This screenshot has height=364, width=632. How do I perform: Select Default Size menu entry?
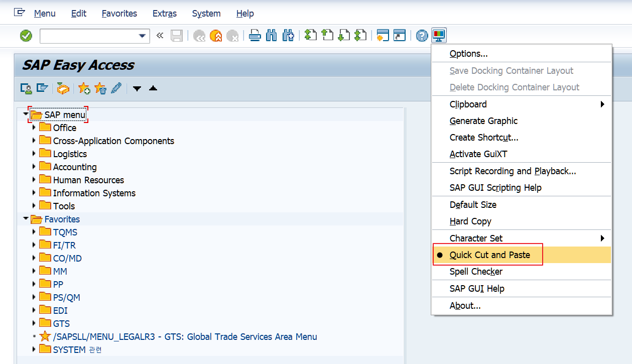click(522, 205)
